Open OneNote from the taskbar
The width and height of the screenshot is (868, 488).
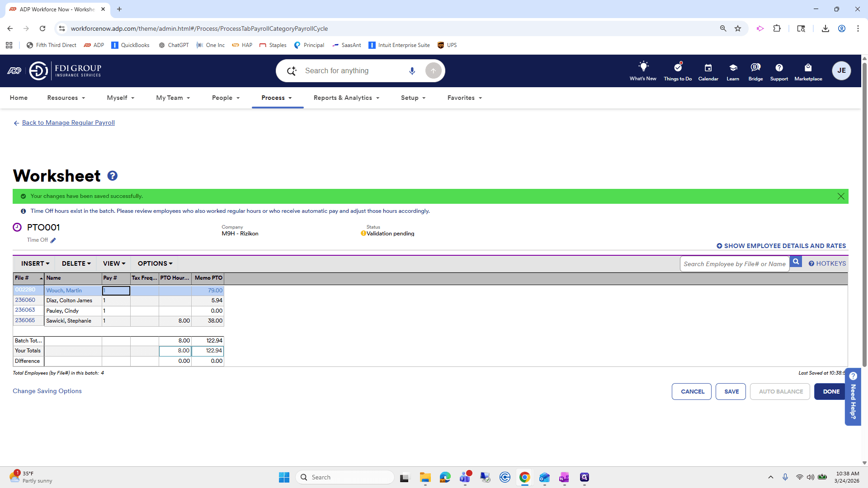coord(564,478)
